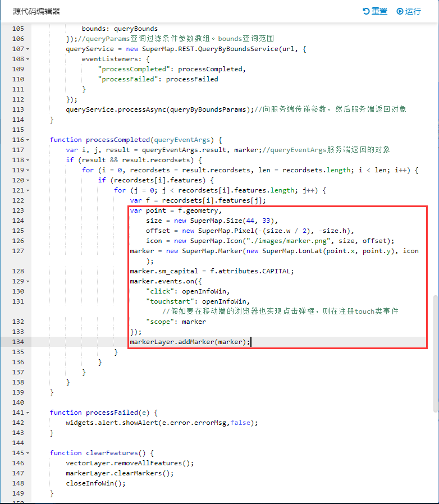The width and height of the screenshot is (439, 504).
Task: Click "touchstart" string on line 131
Action: pos(170,301)
